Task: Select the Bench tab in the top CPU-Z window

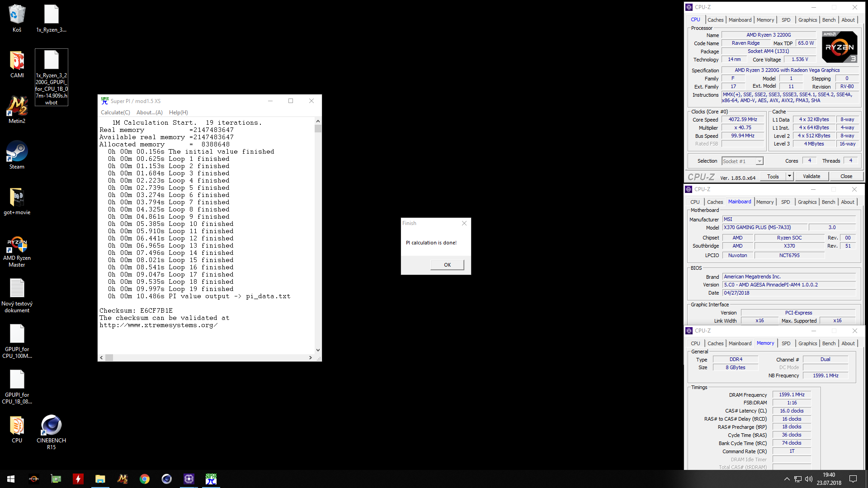Action: tap(829, 20)
